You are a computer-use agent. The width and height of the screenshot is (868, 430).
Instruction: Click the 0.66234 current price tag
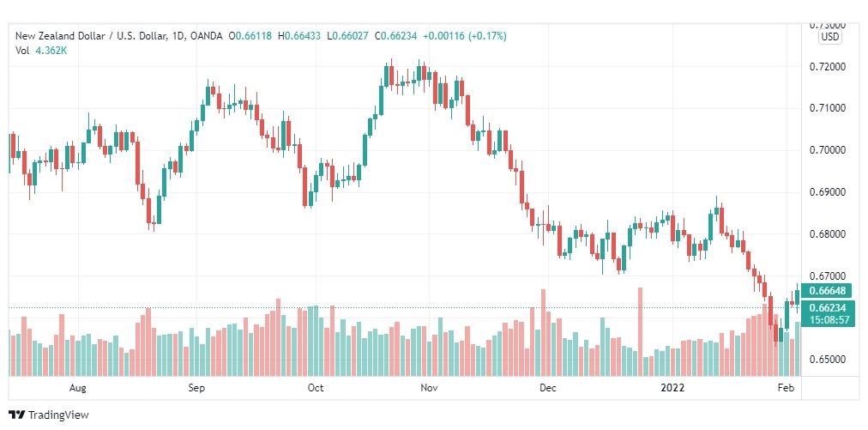[x=827, y=309]
